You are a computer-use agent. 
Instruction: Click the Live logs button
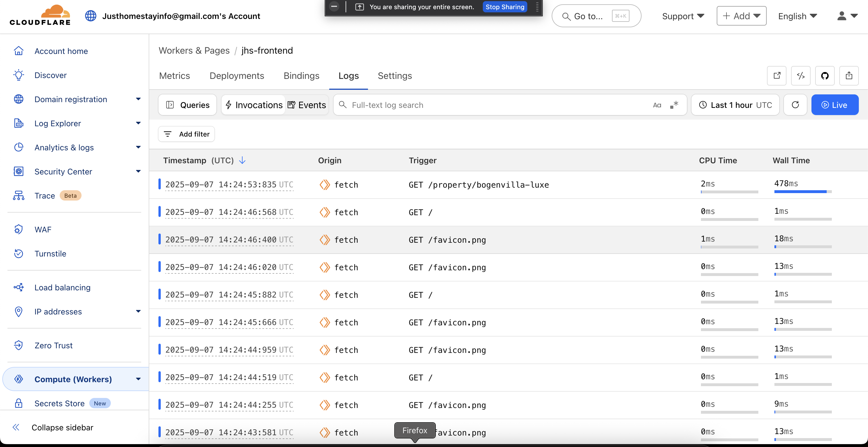point(834,105)
